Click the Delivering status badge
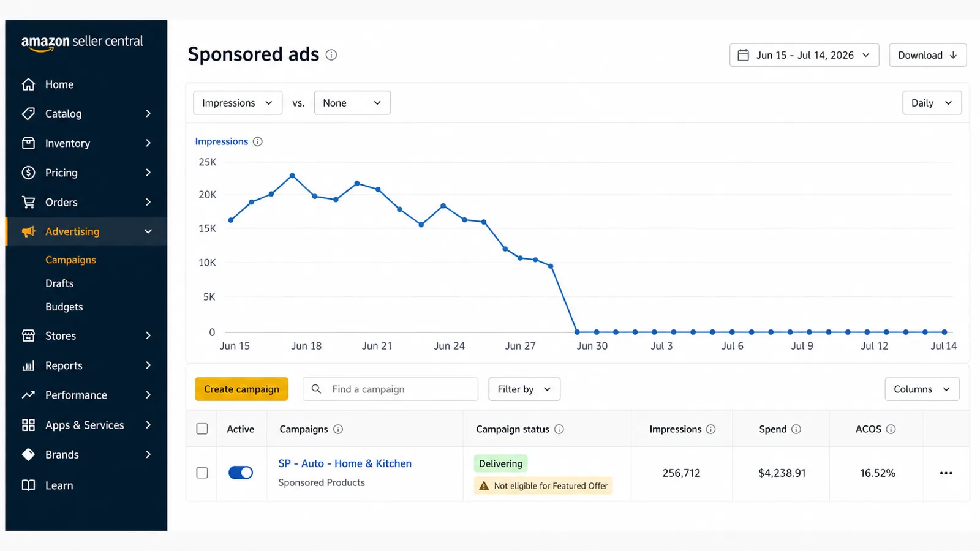Viewport: 980px width, 551px height. coord(500,463)
